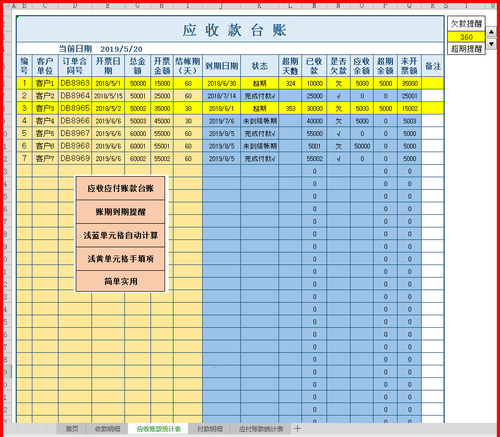Click the received amount cell 10000
Viewport: 500px width, 437px height.
[x=314, y=83]
